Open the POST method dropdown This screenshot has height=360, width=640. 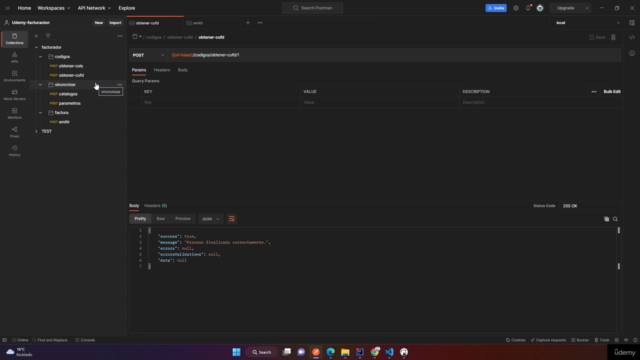tap(148, 55)
